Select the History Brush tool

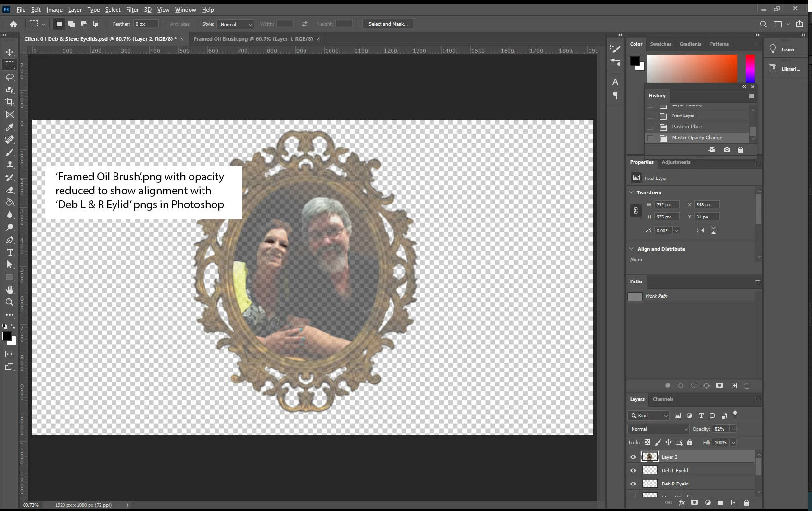click(x=10, y=177)
